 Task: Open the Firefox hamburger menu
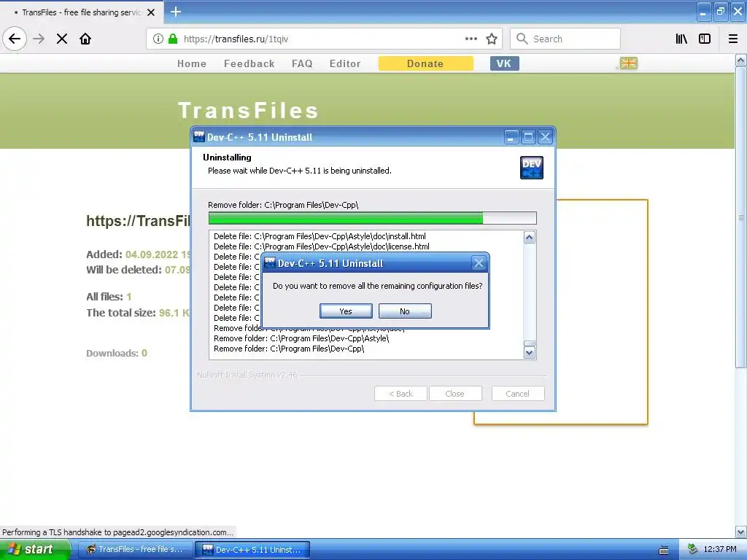click(733, 39)
